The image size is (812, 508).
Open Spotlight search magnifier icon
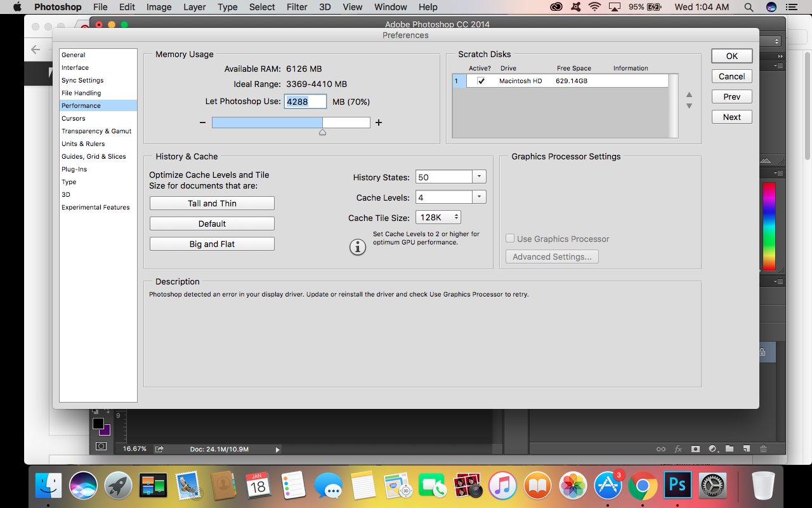(x=749, y=7)
